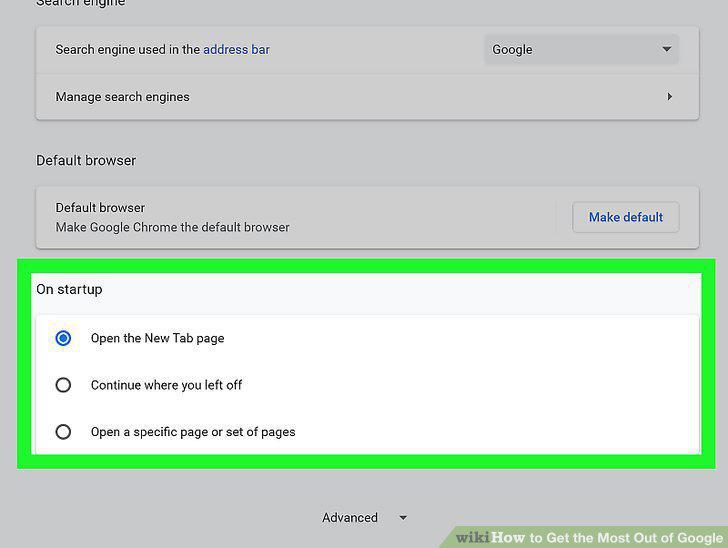Click the 'Search engine used in the' label

click(x=128, y=49)
